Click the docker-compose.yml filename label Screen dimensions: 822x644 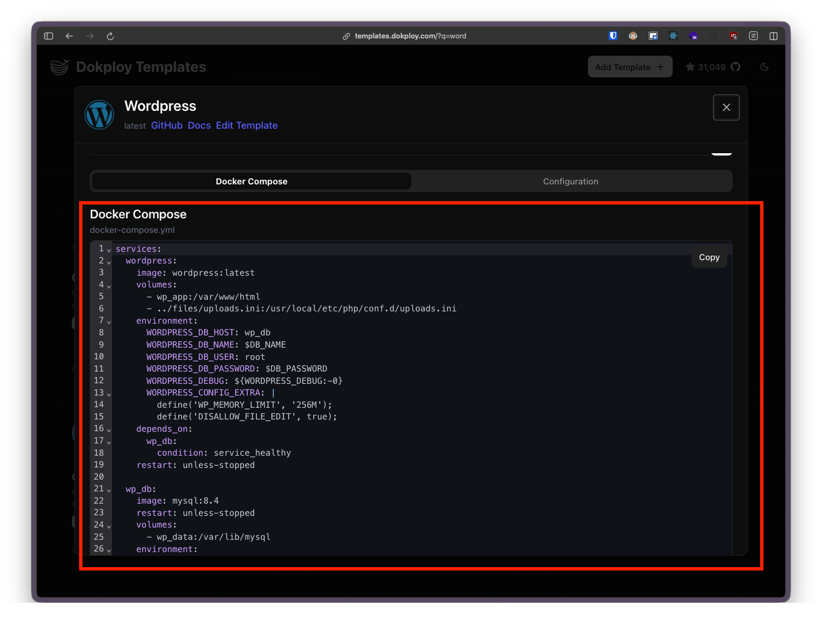pyautogui.click(x=132, y=230)
